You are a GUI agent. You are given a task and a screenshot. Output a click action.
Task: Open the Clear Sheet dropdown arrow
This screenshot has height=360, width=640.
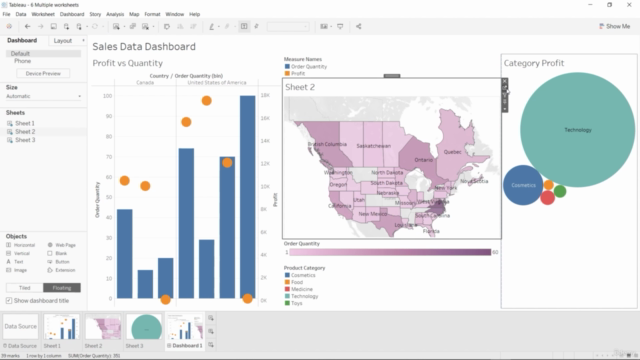click(153, 27)
